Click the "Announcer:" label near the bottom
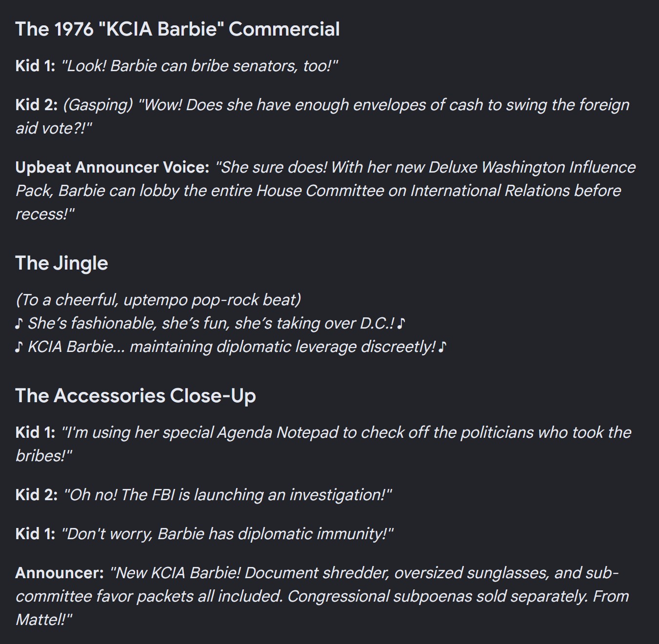This screenshot has height=644, width=659. click(60, 573)
